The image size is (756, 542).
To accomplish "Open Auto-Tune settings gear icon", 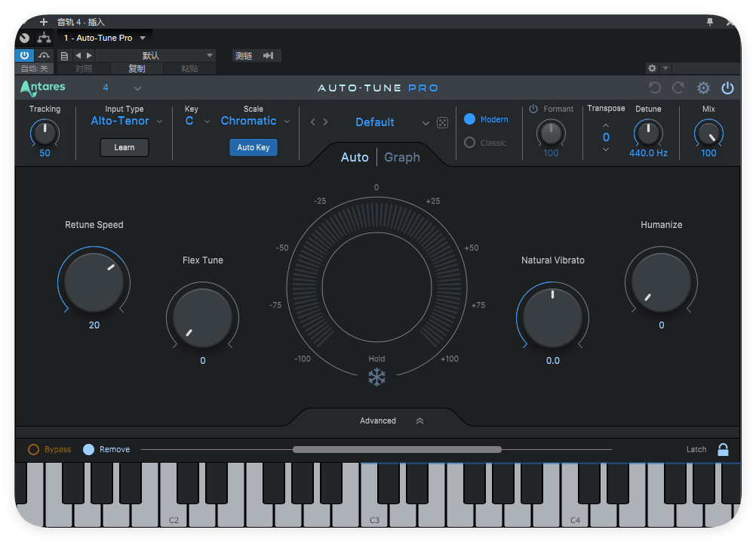I will [x=703, y=88].
